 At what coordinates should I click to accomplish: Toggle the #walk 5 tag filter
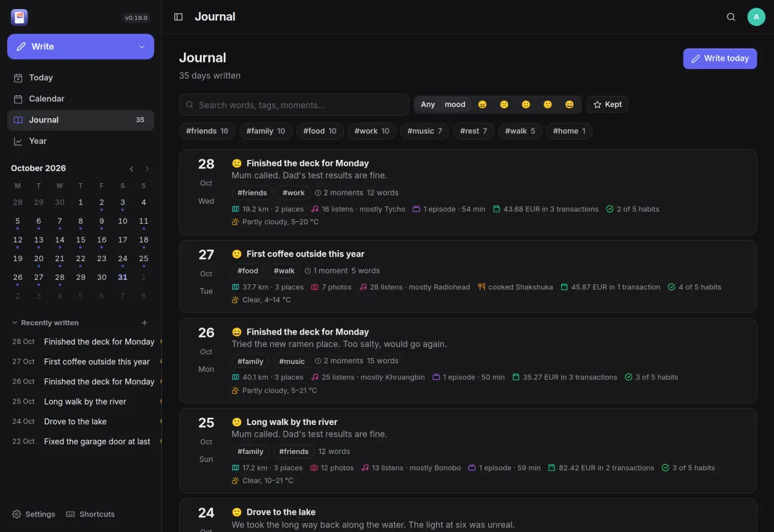(x=520, y=131)
